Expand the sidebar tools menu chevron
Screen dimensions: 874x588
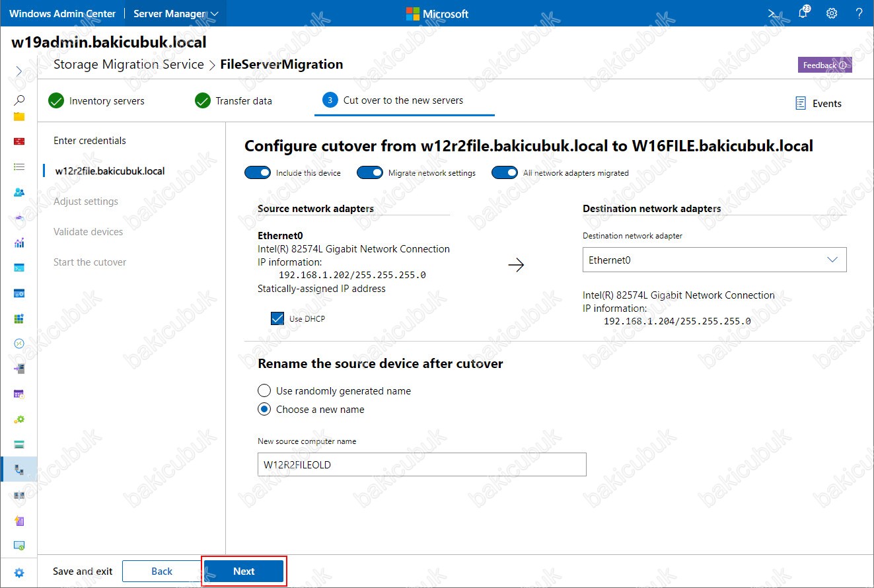tap(19, 71)
